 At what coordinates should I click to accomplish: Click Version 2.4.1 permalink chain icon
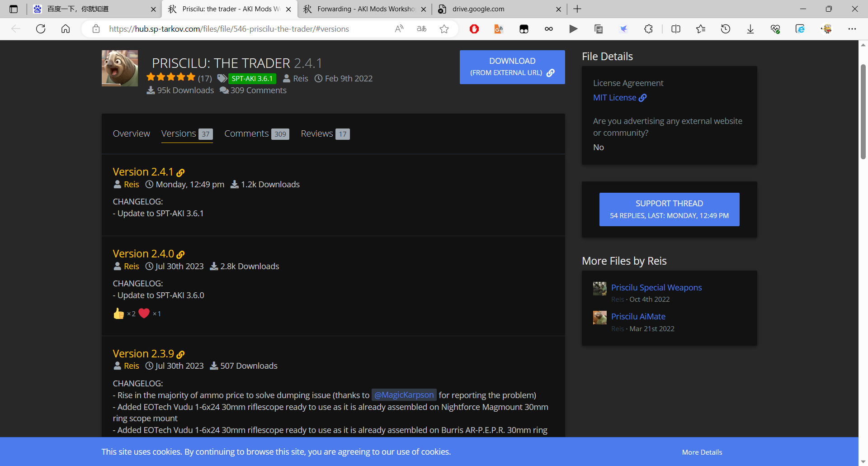[x=180, y=173]
